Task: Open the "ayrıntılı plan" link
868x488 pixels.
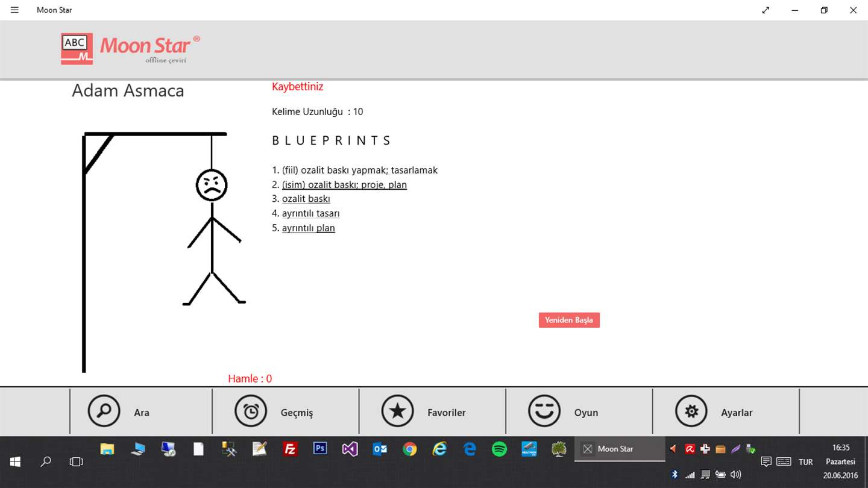Action: [x=309, y=228]
